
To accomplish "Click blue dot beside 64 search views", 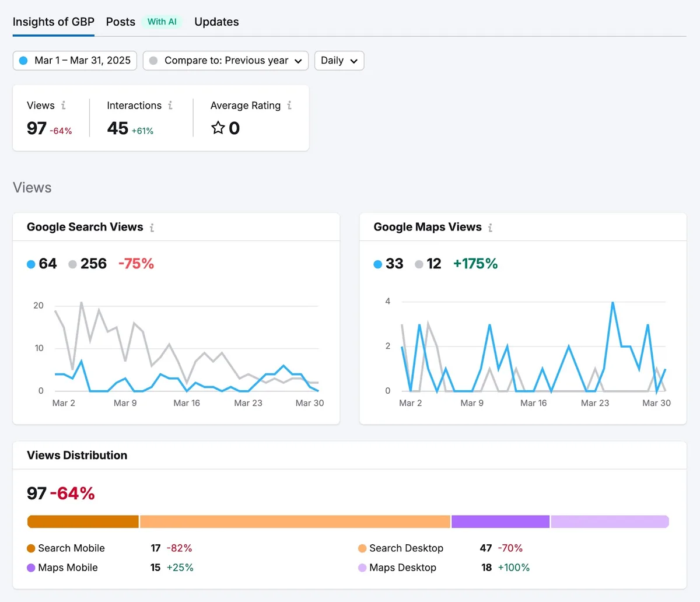I will coord(31,264).
